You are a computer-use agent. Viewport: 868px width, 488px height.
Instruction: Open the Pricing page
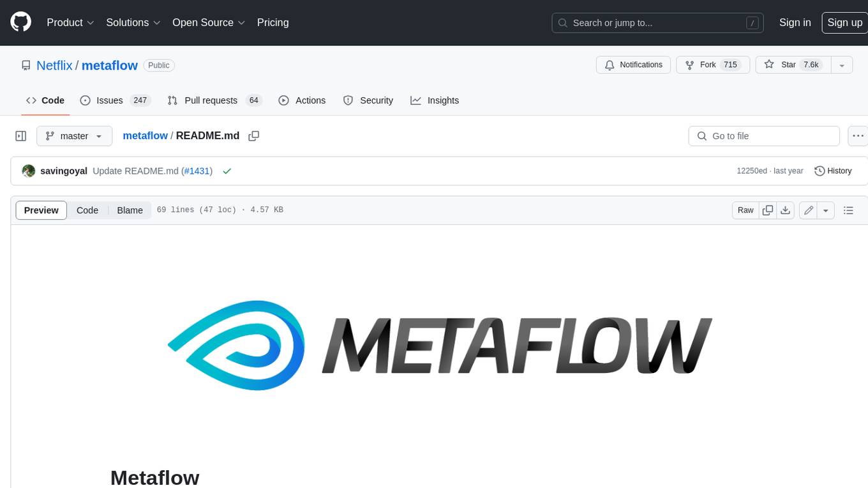[273, 22]
